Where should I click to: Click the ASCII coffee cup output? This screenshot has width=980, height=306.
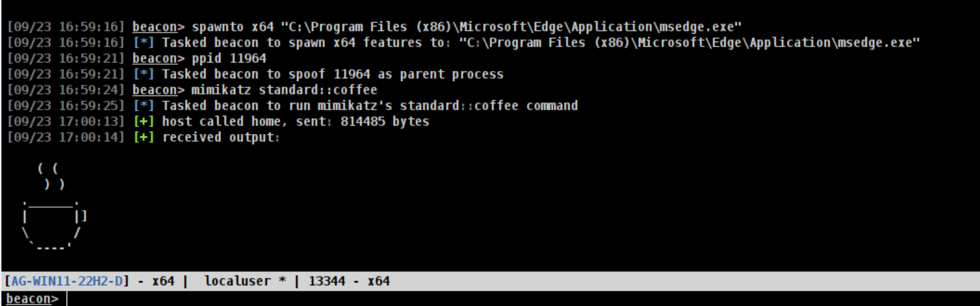click(52, 225)
